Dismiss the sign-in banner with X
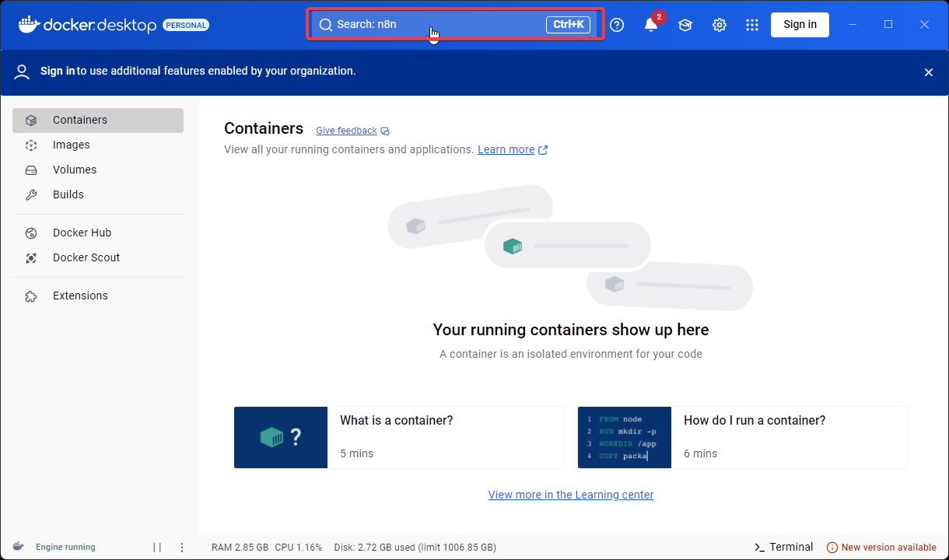The width and height of the screenshot is (949, 560). [x=929, y=72]
